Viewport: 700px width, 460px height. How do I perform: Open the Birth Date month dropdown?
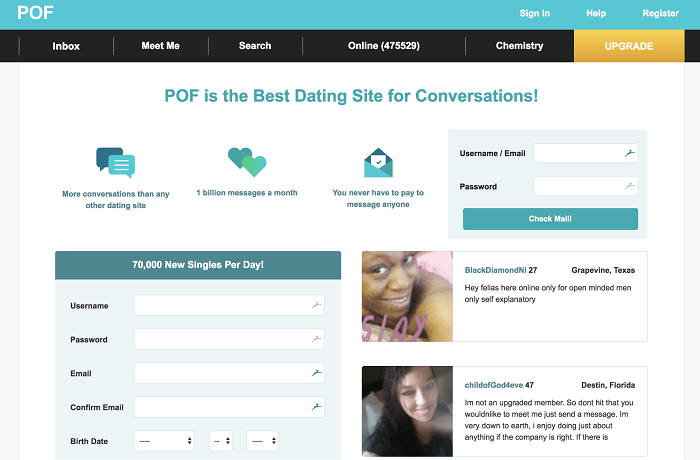(164, 441)
